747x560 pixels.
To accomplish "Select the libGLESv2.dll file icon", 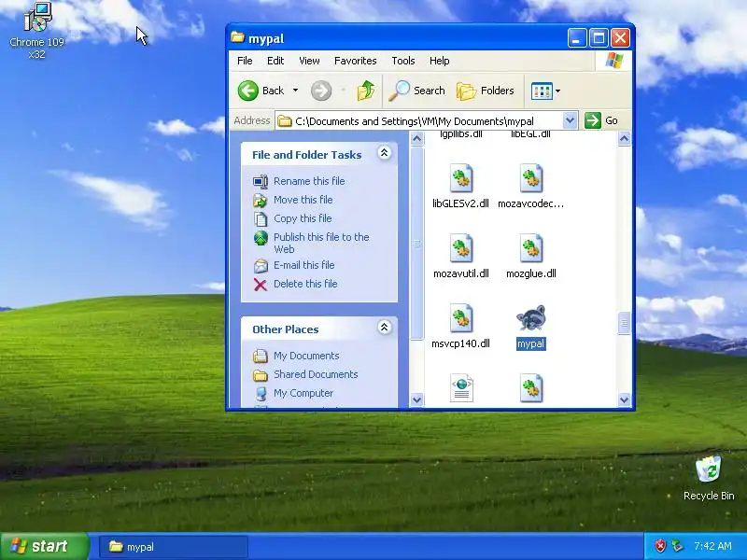I will (x=461, y=178).
